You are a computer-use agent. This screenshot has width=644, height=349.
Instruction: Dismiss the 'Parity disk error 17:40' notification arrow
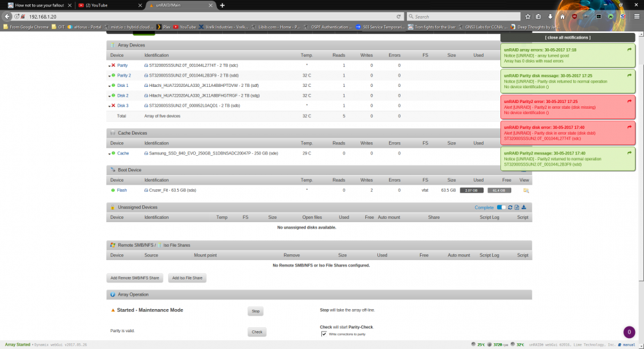pos(629,127)
